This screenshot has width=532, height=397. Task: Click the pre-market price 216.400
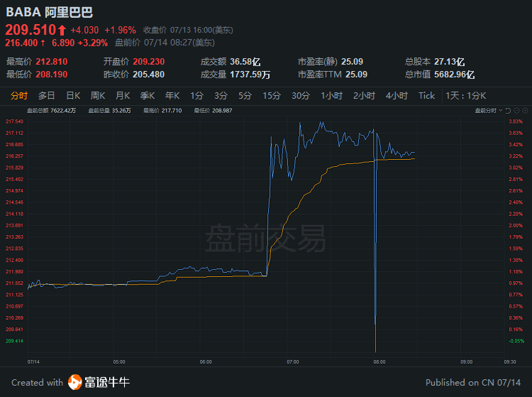[x=21, y=43]
